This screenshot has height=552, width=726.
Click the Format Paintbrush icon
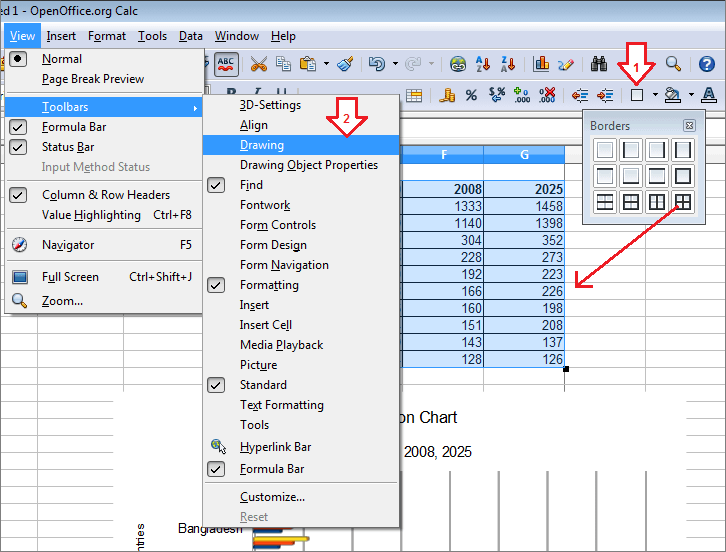tap(345, 64)
